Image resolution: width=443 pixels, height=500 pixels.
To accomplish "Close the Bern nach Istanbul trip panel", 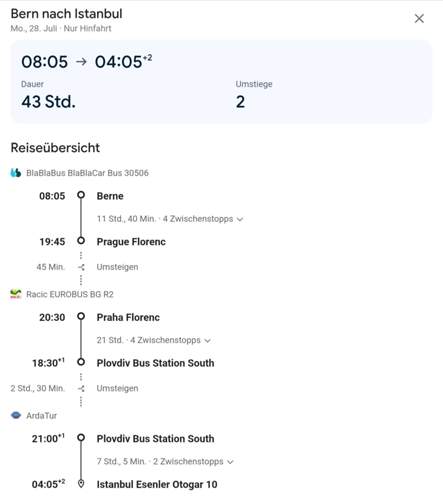I will point(419,18).
